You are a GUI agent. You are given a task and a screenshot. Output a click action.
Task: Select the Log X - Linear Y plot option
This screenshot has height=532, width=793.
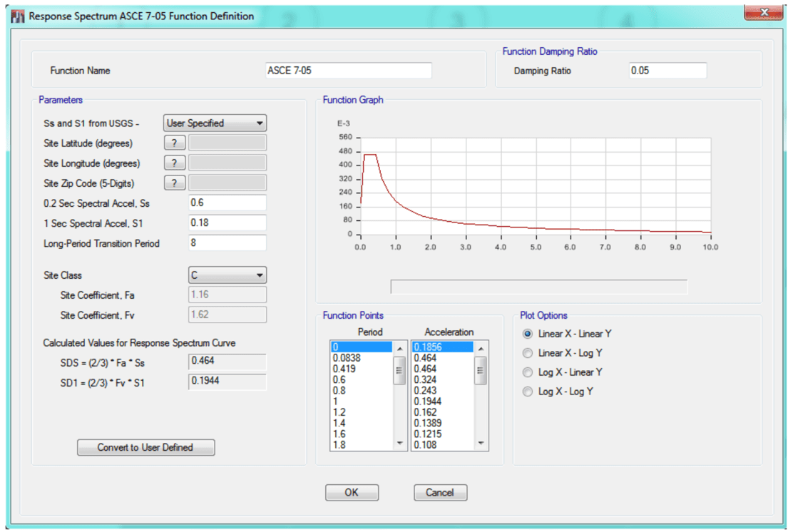(x=526, y=372)
